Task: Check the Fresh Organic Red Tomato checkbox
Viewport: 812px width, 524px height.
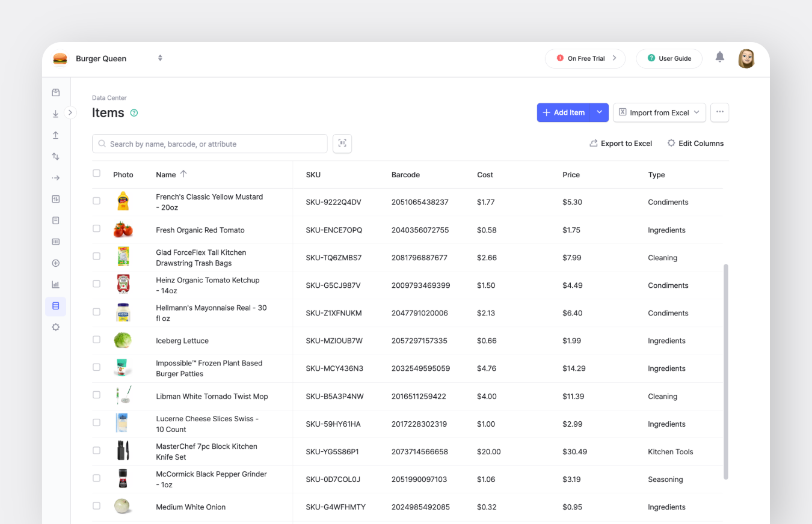Action: (96, 228)
